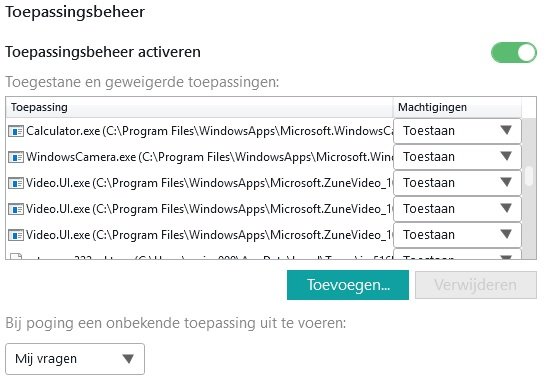This screenshot has height=388, width=546.
Task: Click the icon of second Video.UI.exe row
Action: 16,209
